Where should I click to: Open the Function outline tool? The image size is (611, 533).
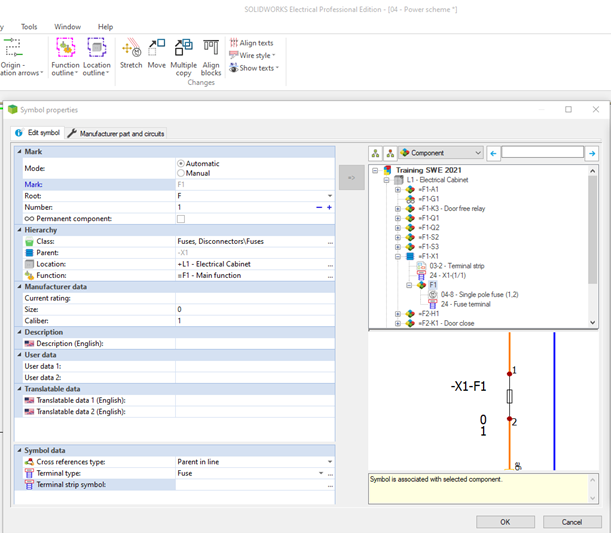pos(65,56)
